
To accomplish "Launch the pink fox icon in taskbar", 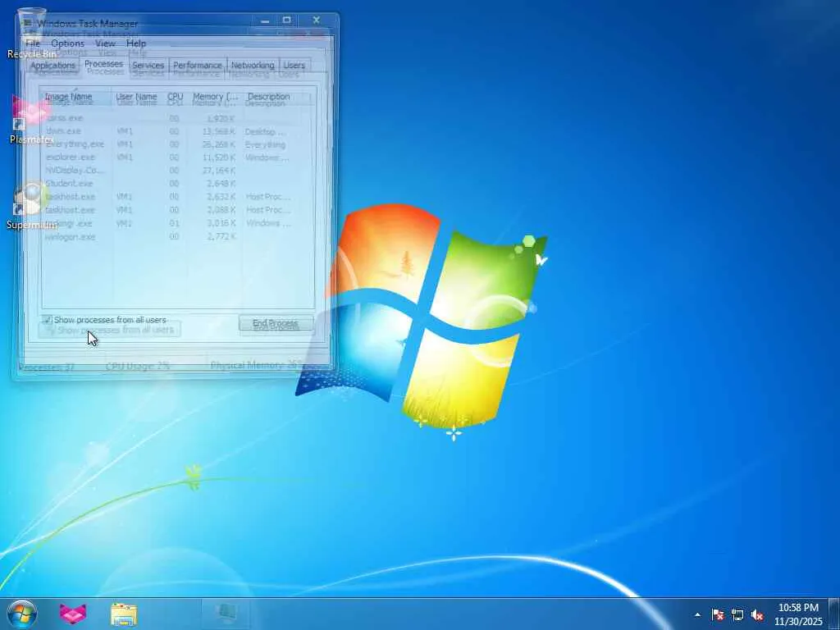I will pyautogui.click(x=73, y=614).
